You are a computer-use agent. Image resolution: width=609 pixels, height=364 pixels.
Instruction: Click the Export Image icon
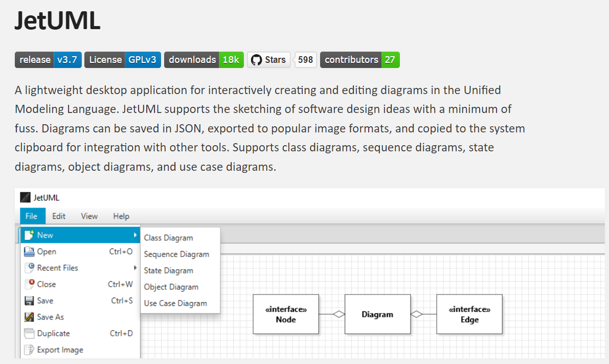[29, 350]
